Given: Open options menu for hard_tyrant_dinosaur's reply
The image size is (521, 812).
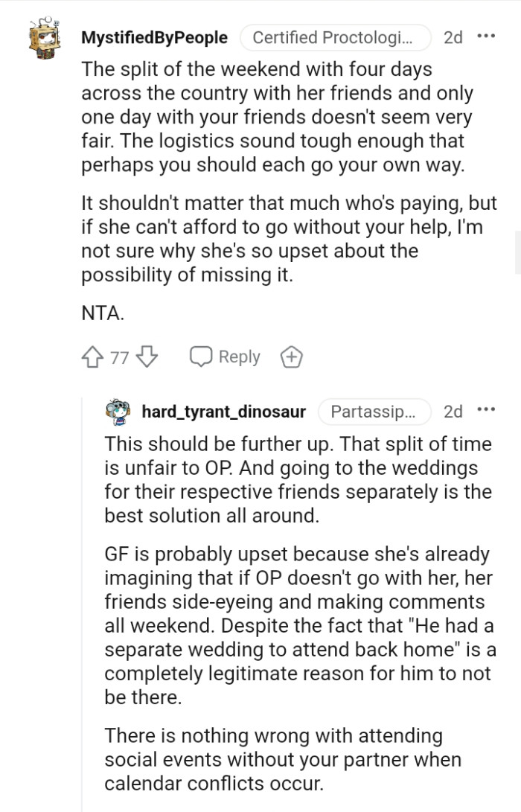Looking at the screenshot, I should pos(485,410).
